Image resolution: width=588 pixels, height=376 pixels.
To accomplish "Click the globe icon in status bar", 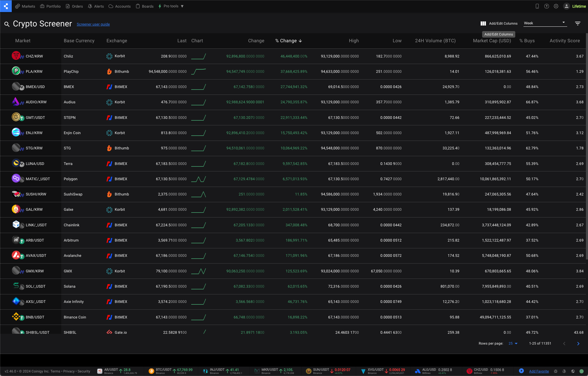I will [573, 371].
